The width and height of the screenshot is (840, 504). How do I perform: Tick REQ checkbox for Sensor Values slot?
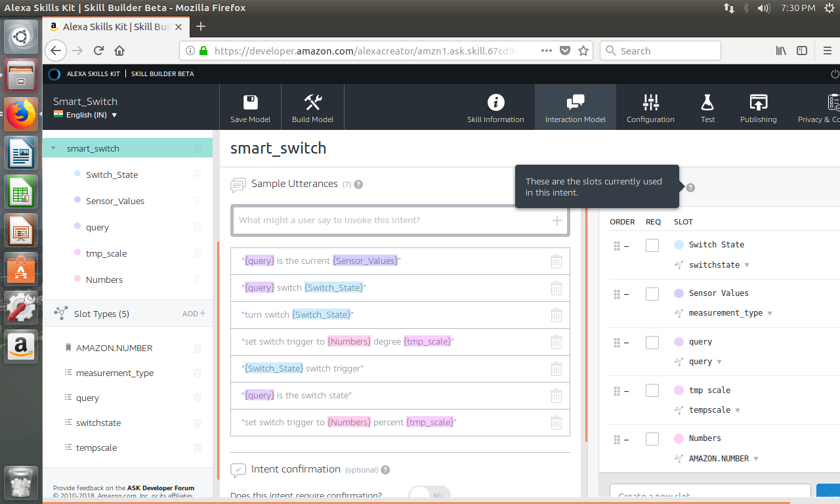[652, 294]
